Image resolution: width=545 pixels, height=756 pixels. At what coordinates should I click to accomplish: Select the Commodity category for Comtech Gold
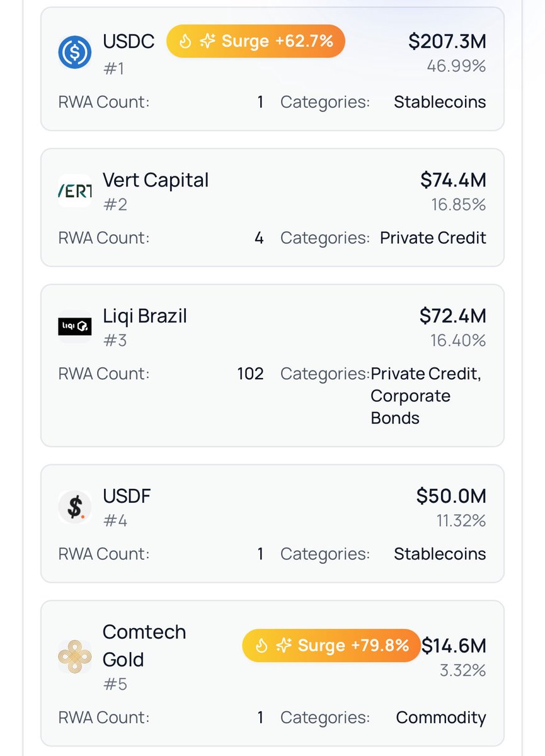(441, 718)
